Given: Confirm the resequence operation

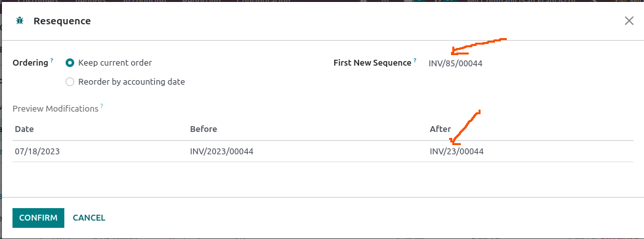Looking at the screenshot, I should [38, 218].
